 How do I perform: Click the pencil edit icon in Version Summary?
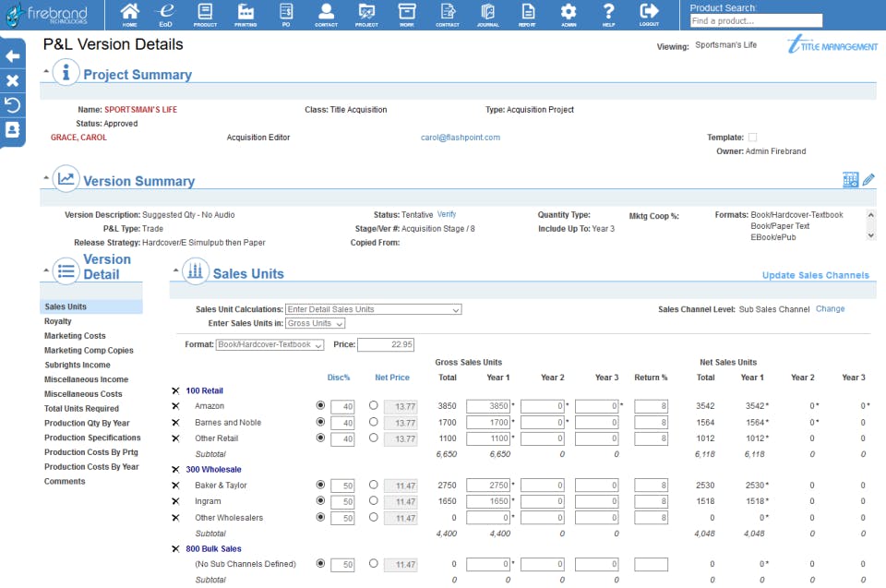[868, 180]
